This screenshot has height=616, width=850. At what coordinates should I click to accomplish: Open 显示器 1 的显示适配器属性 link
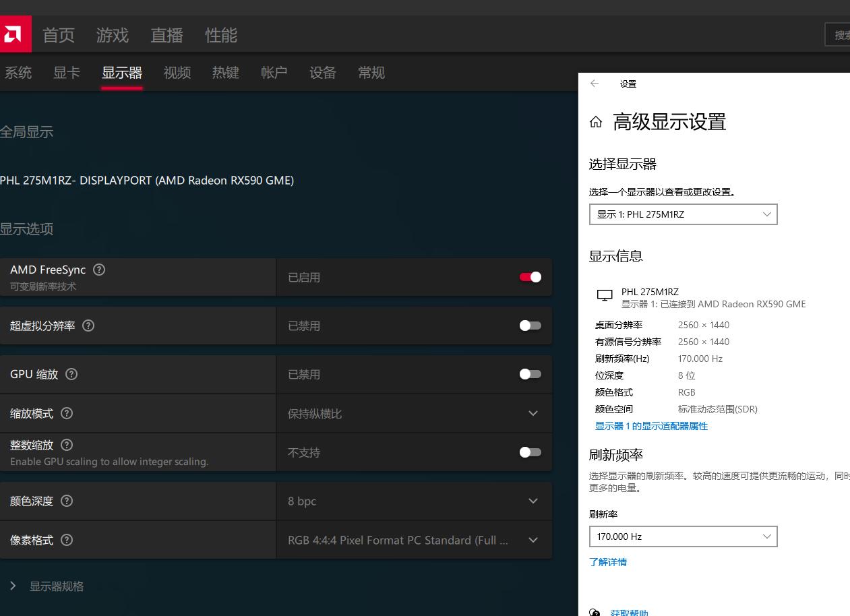[651, 426]
